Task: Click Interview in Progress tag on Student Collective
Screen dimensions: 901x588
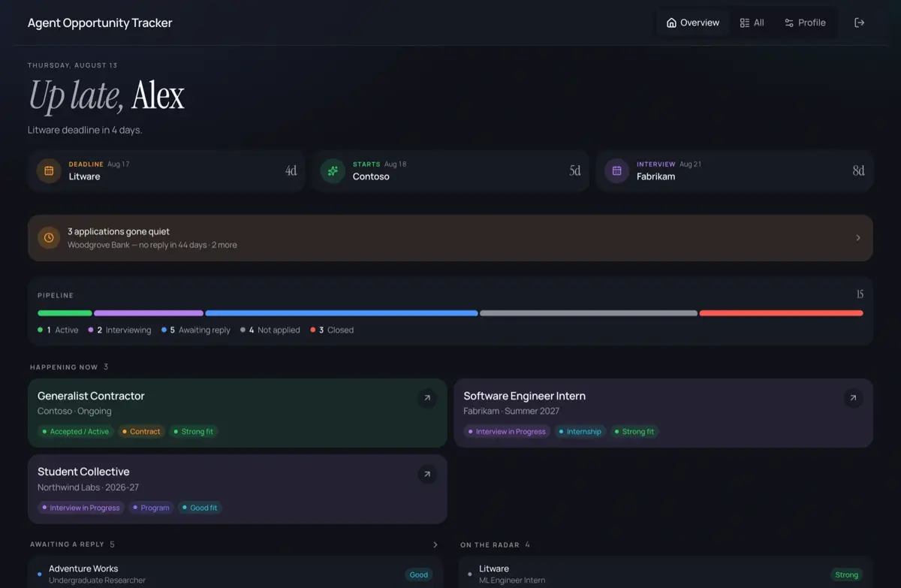Action: tap(81, 508)
